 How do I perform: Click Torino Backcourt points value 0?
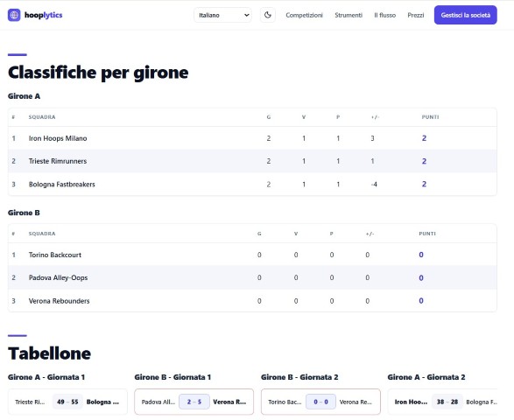(x=421, y=255)
